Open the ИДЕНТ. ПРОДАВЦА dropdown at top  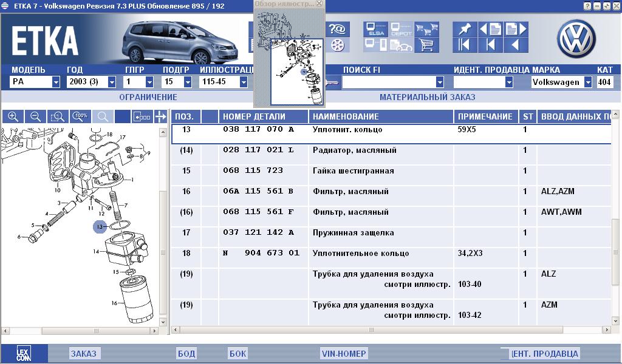[509, 82]
